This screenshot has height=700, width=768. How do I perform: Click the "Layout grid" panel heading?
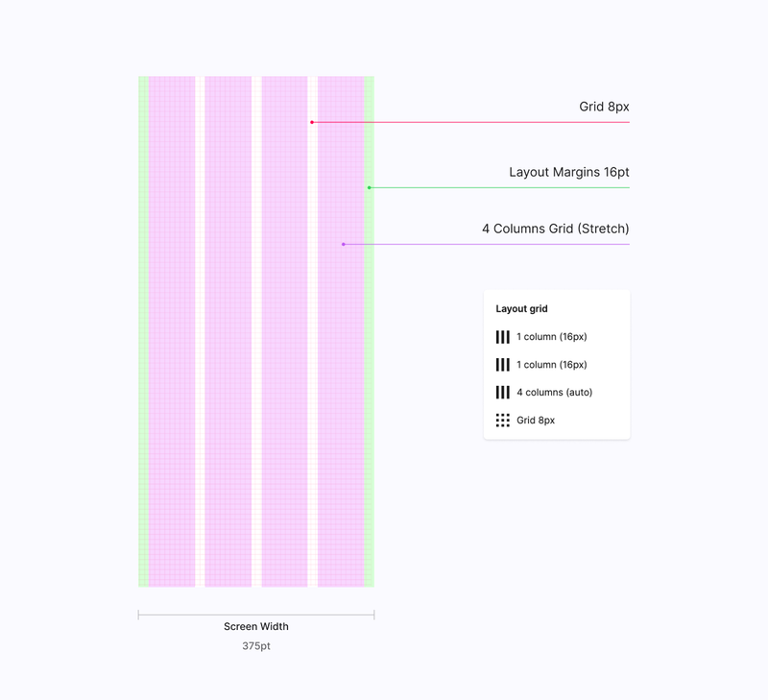tap(521, 309)
